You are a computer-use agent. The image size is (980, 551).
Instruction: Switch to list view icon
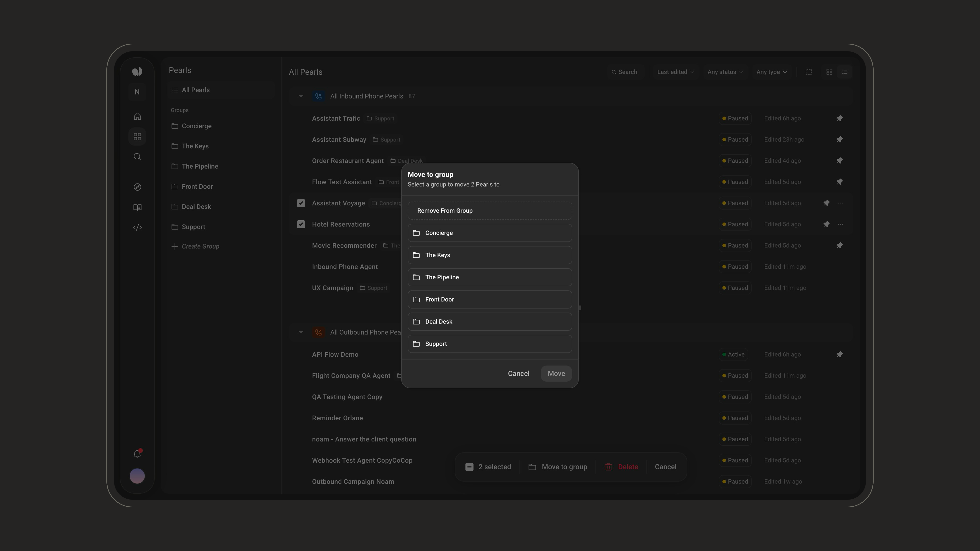click(844, 72)
